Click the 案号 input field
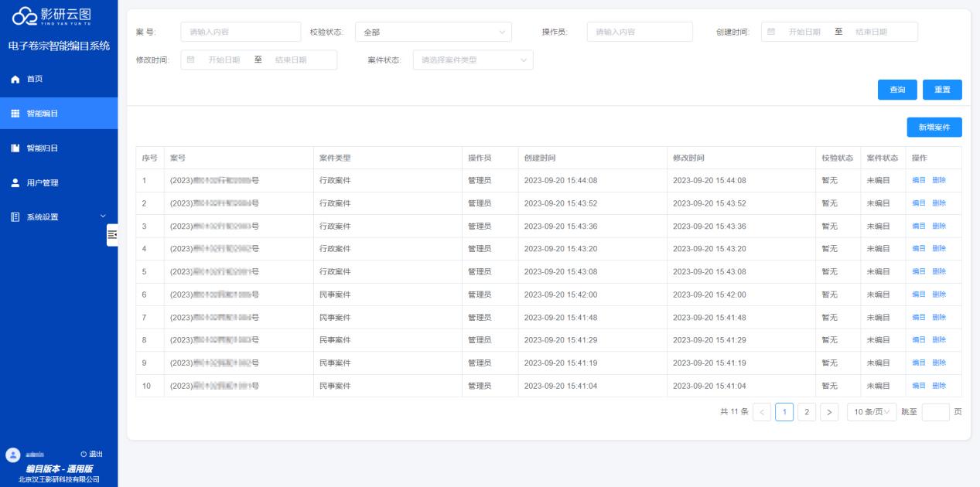The width and height of the screenshot is (980, 487). pyautogui.click(x=241, y=32)
